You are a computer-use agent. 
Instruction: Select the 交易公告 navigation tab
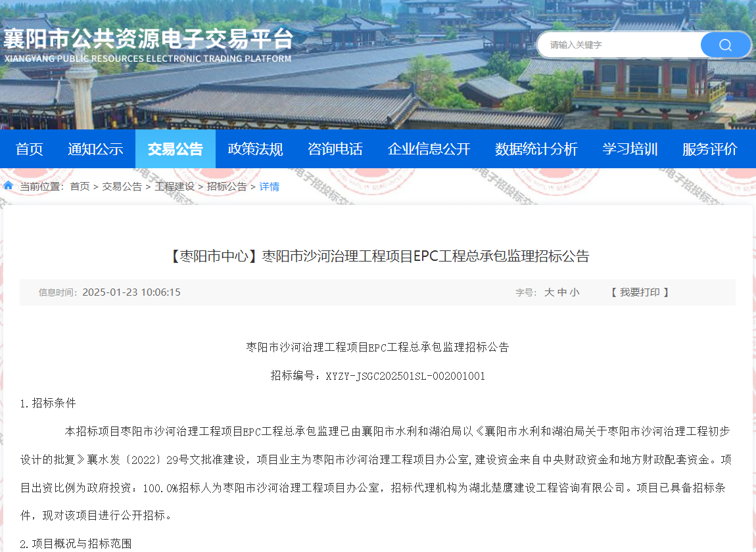pyautogui.click(x=176, y=149)
